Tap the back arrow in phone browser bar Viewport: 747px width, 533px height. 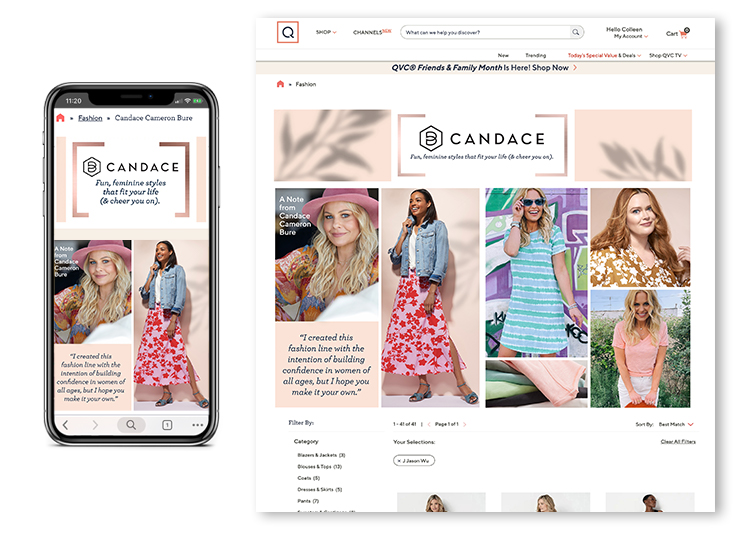pos(66,424)
